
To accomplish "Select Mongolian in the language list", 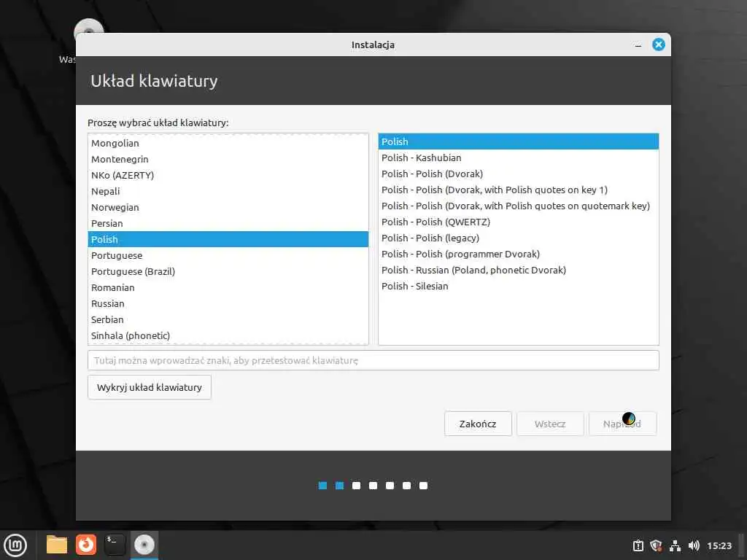I will click(x=228, y=144).
